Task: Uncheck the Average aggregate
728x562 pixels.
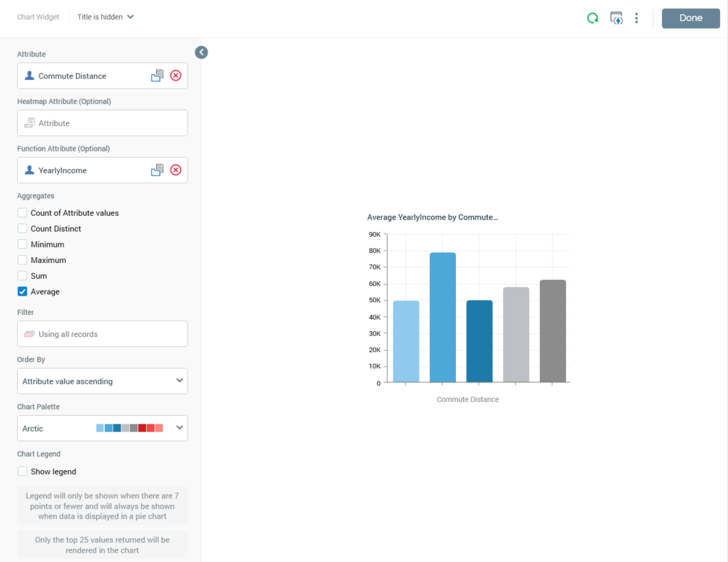Action: tap(23, 292)
